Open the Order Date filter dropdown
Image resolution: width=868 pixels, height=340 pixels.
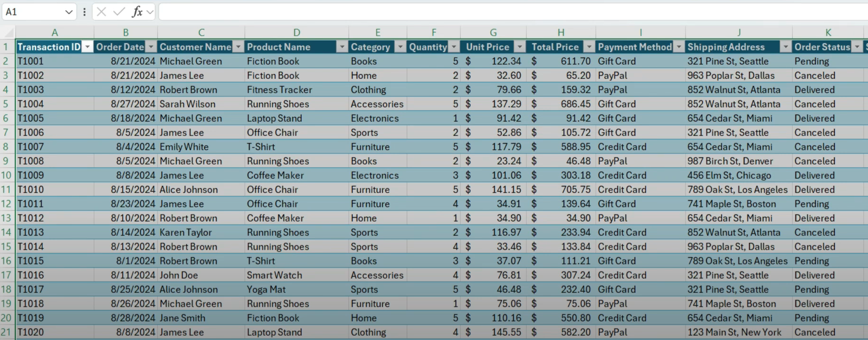[x=151, y=47]
